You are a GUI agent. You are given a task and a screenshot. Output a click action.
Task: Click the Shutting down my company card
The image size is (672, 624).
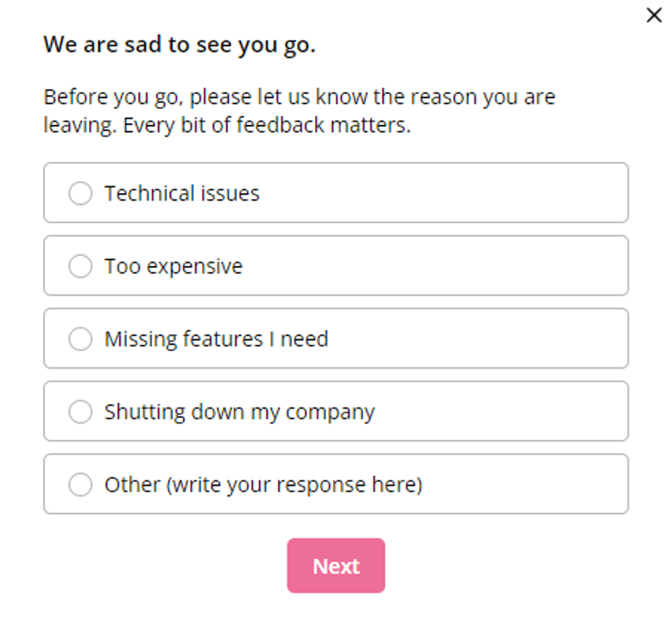tap(336, 412)
